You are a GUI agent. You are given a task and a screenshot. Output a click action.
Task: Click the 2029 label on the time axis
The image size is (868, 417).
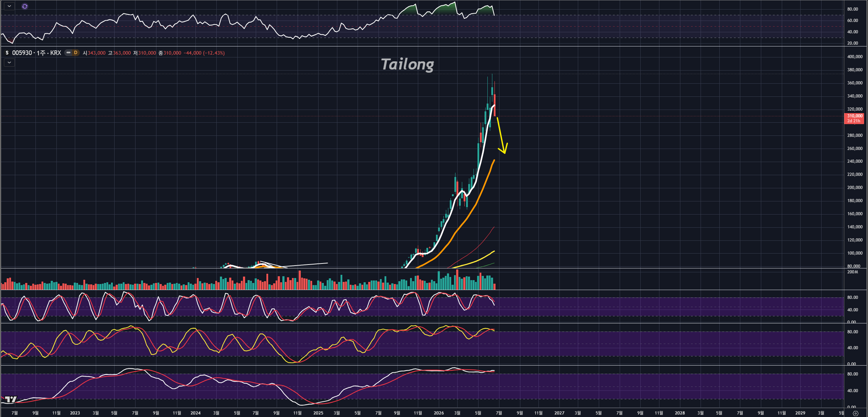coord(800,413)
